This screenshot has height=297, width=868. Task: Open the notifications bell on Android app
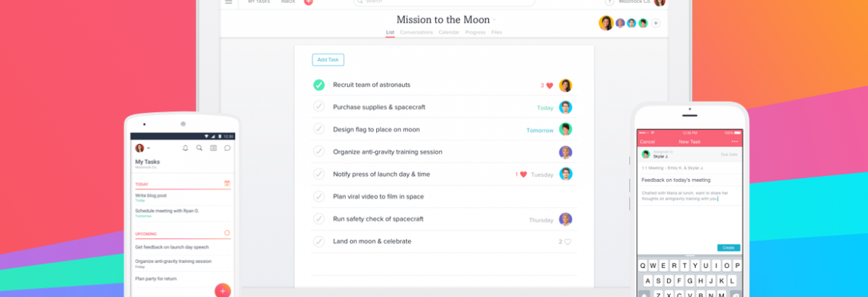pos(185,148)
